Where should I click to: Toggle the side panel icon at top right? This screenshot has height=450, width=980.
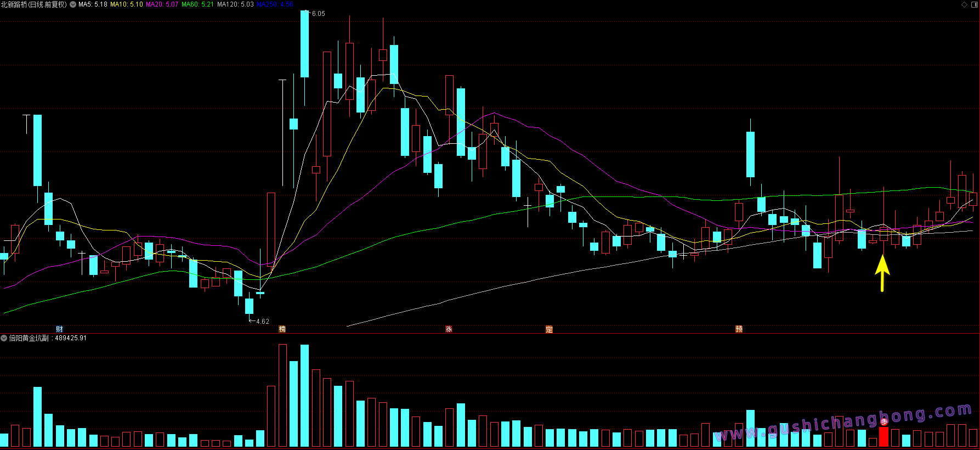pyautogui.click(x=974, y=4)
